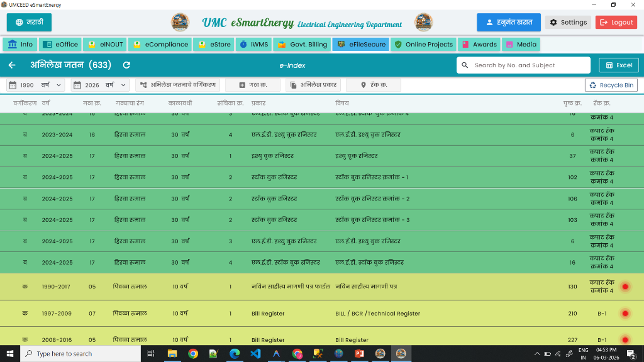This screenshot has width=644, height=362.
Task: Open the eOffice tab
Action: [60, 45]
